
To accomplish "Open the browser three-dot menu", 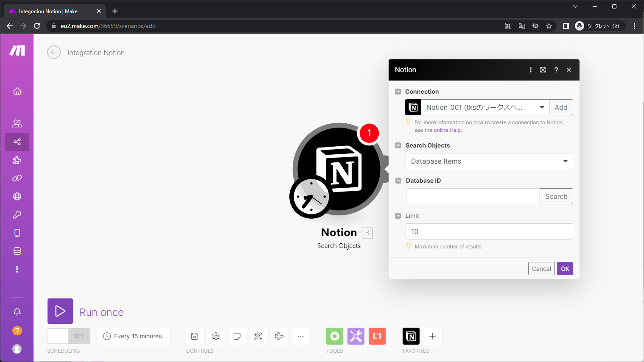I will point(635,26).
